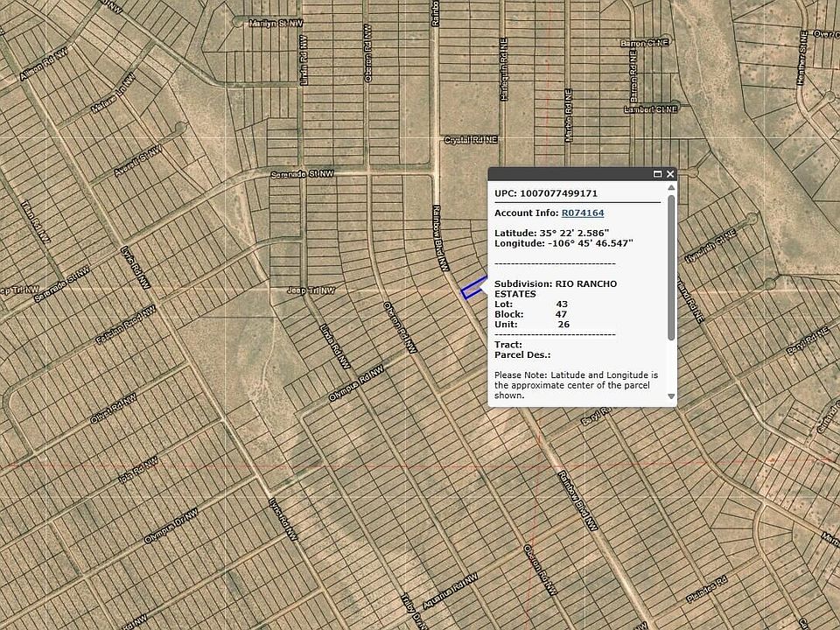The width and height of the screenshot is (840, 630).
Task: Click the Parcel Des. label
Action: coord(522,355)
